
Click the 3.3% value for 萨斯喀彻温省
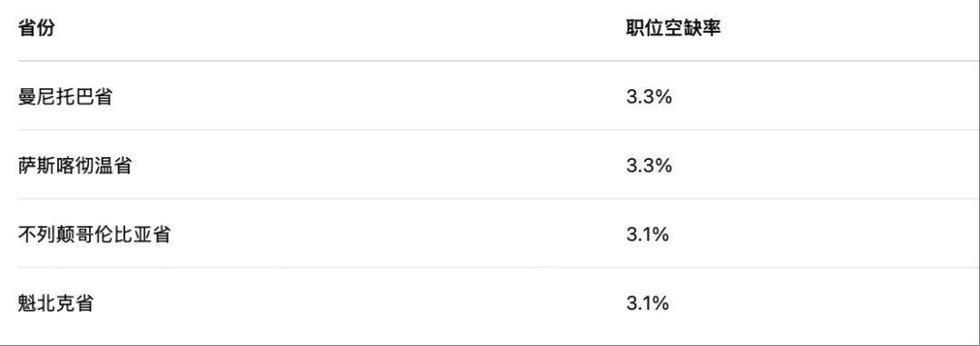pos(649,166)
